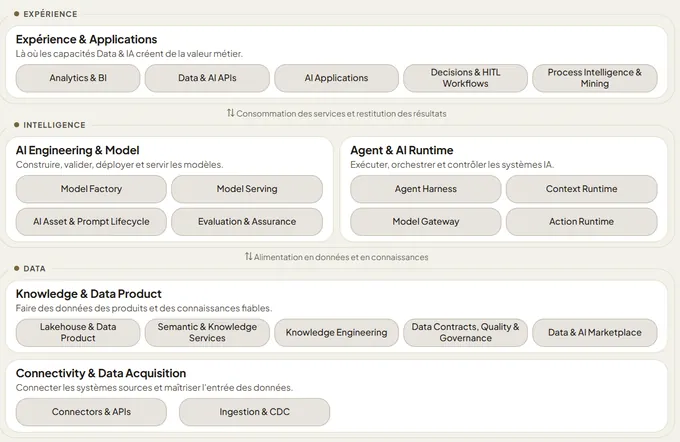The image size is (680, 442).
Task: Select AI Asset & Prompt Lifecycle pill
Action: pyautogui.click(x=91, y=222)
